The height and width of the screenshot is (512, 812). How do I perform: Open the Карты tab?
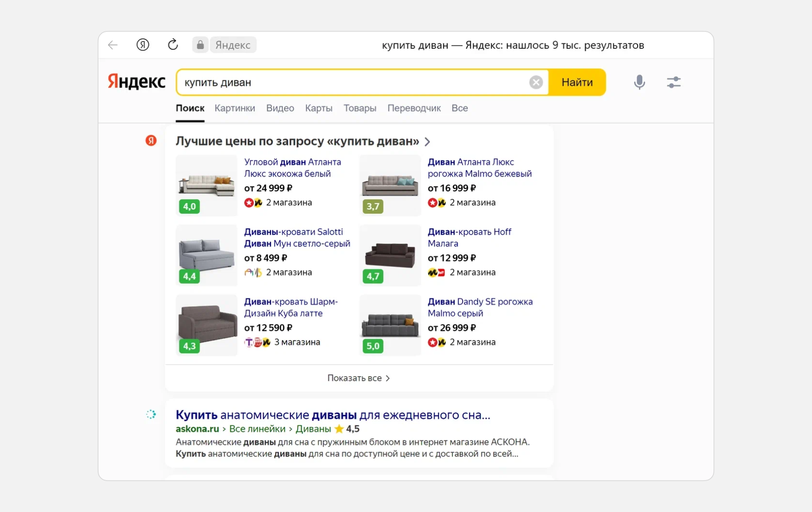(x=319, y=108)
